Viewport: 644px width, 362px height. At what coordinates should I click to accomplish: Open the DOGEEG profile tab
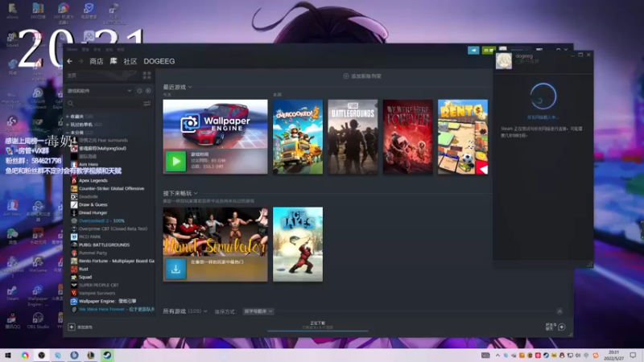[x=159, y=61]
